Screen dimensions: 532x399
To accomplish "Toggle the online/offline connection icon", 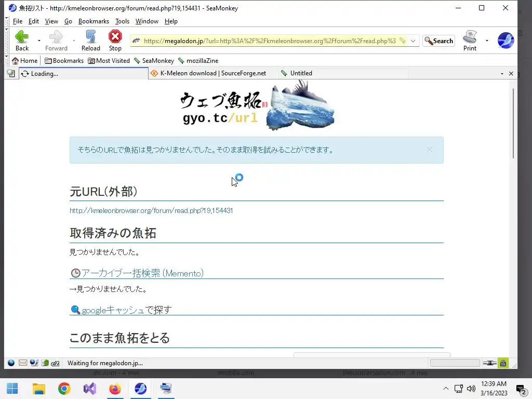I will (x=489, y=363).
